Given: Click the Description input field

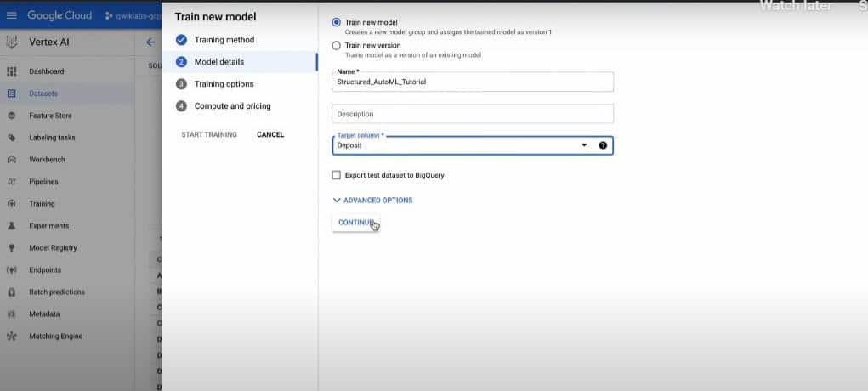Looking at the screenshot, I should coord(472,114).
